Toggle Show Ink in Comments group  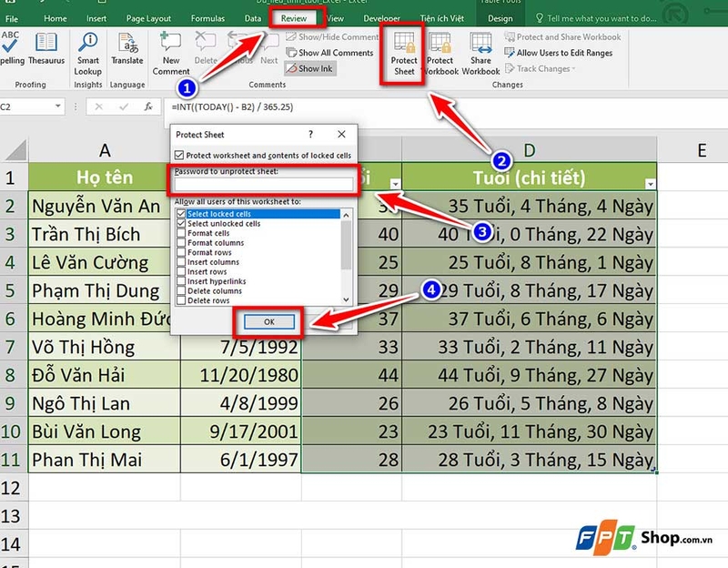(x=310, y=68)
